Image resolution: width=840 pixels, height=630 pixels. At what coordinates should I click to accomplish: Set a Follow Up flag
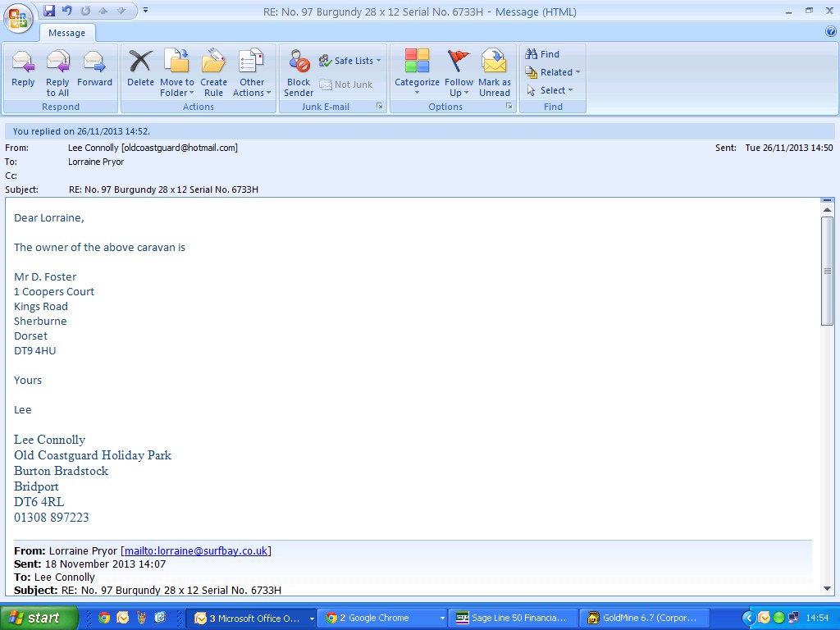(x=459, y=73)
